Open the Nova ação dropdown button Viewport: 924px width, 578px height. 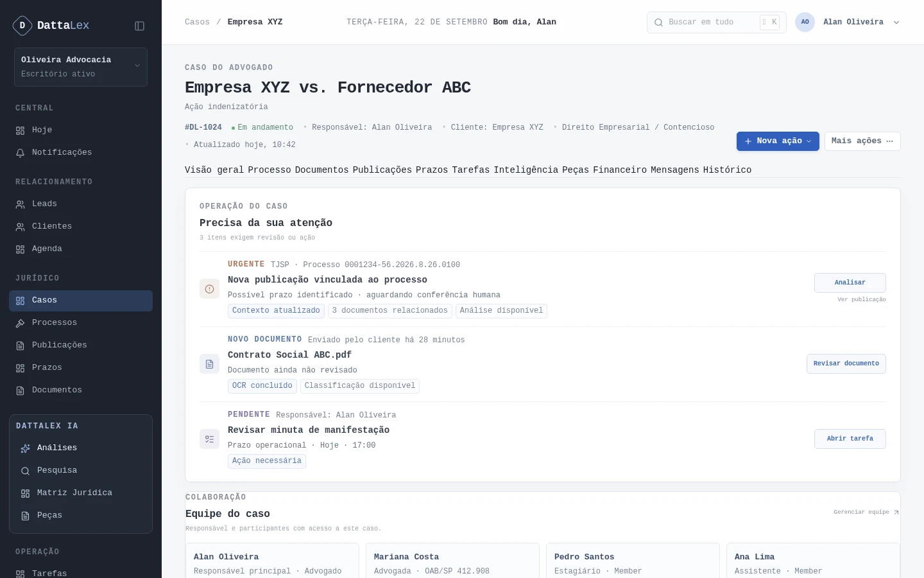778,141
